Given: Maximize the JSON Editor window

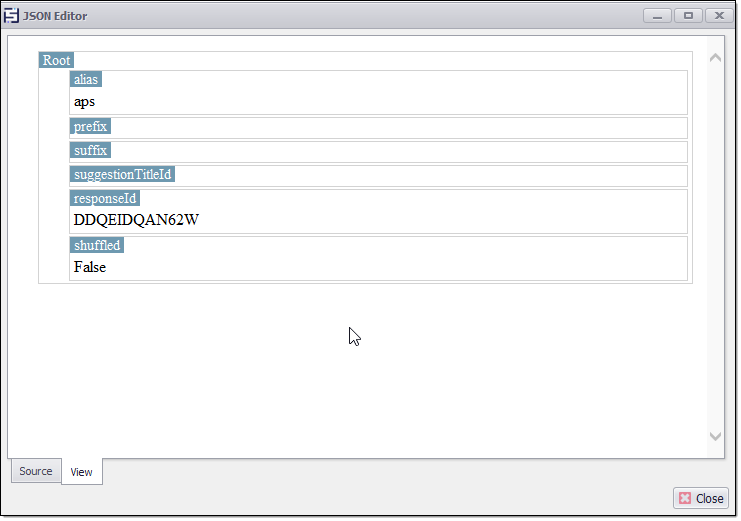Looking at the screenshot, I should pos(688,16).
